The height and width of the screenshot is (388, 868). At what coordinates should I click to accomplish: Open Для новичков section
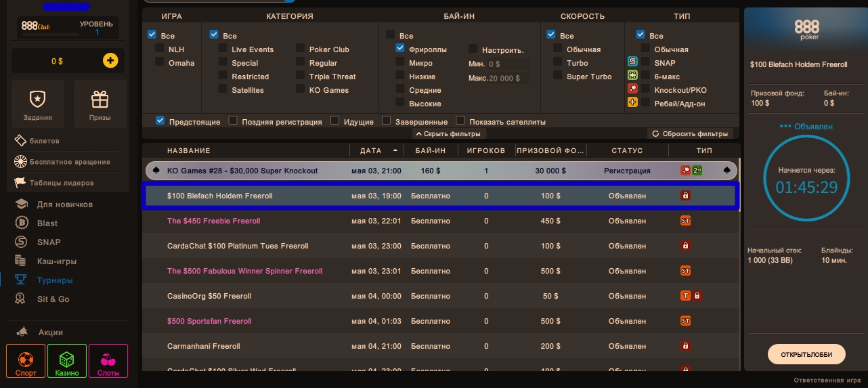(65, 204)
